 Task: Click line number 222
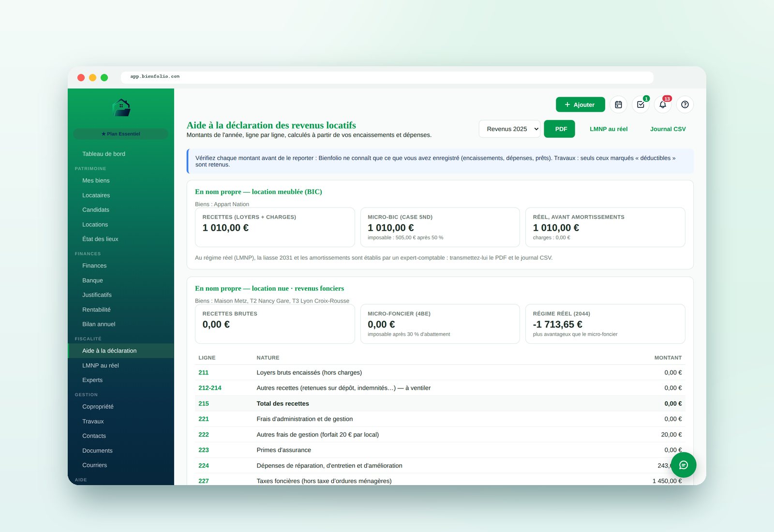[x=204, y=434]
